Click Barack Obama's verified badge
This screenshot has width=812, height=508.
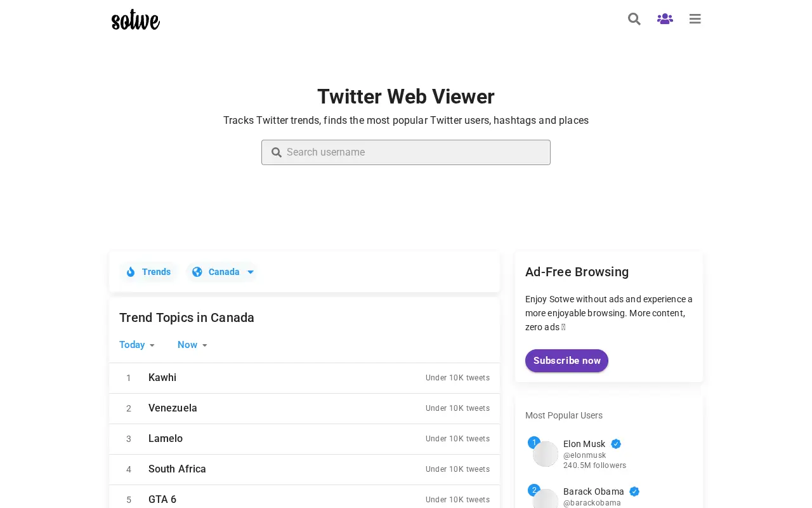click(634, 491)
